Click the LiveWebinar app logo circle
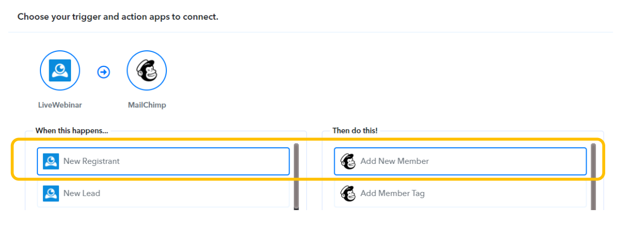Viewport: 644px width, 235px height. coord(60,71)
